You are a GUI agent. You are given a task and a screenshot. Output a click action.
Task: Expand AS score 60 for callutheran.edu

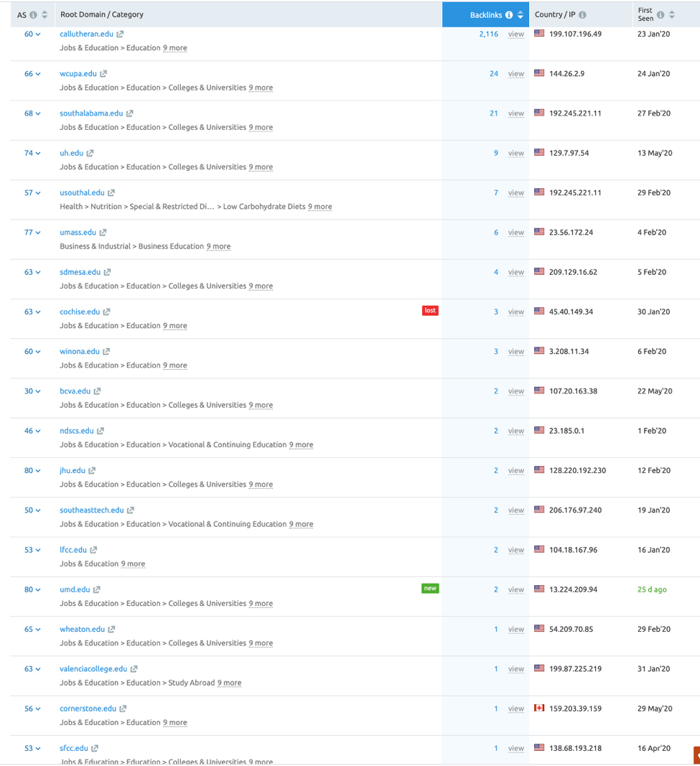(x=32, y=34)
